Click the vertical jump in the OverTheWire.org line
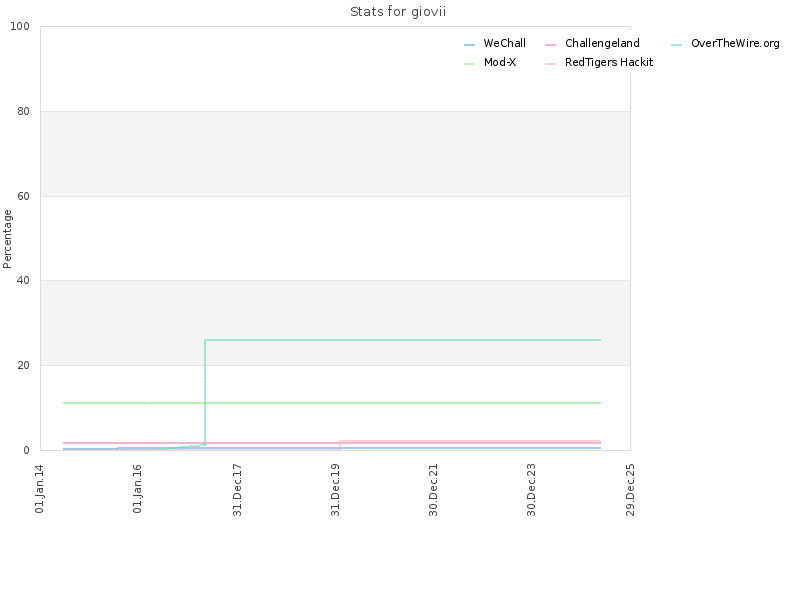This screenshot has height=600, width=800. click(x=205, y=393)
